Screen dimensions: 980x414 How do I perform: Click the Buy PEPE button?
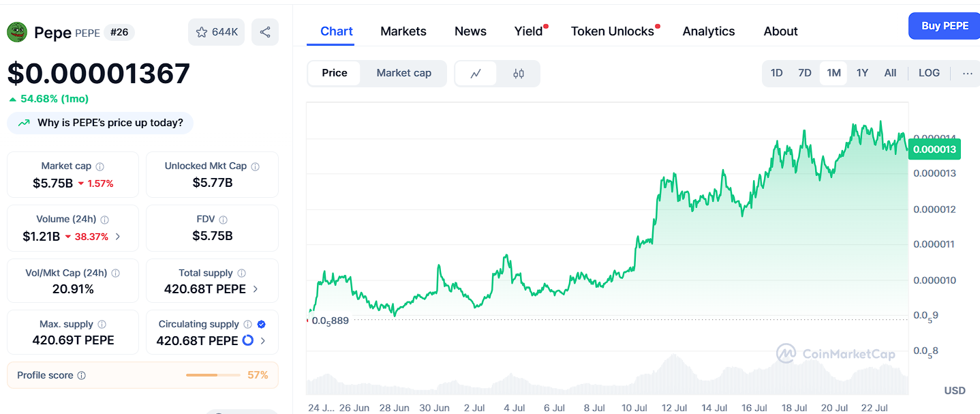click(x=945, y=26)
